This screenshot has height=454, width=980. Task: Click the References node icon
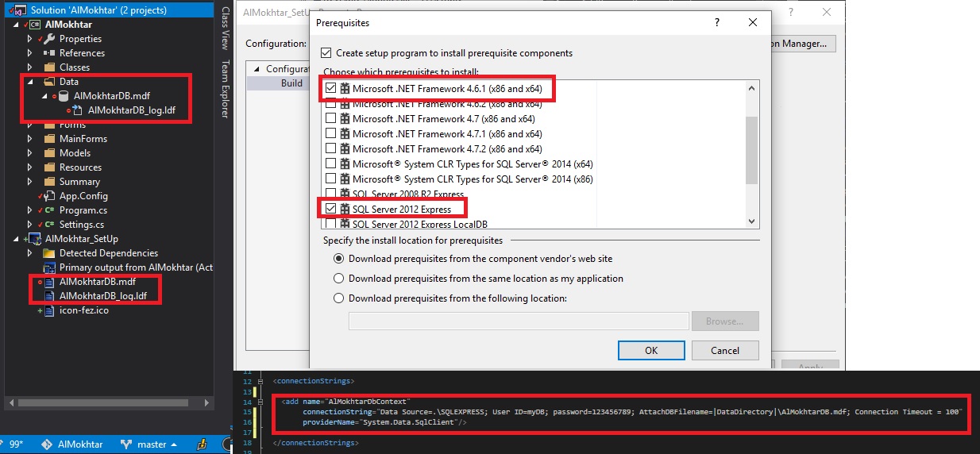pyautogui.click(x=49, y=53)
